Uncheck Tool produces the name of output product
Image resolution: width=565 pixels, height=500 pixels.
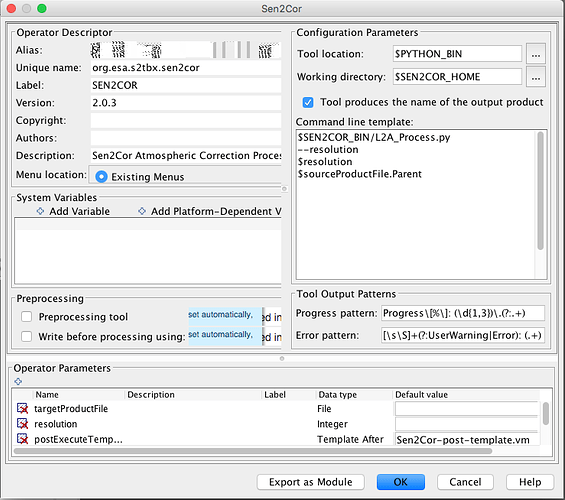point(308,102)
